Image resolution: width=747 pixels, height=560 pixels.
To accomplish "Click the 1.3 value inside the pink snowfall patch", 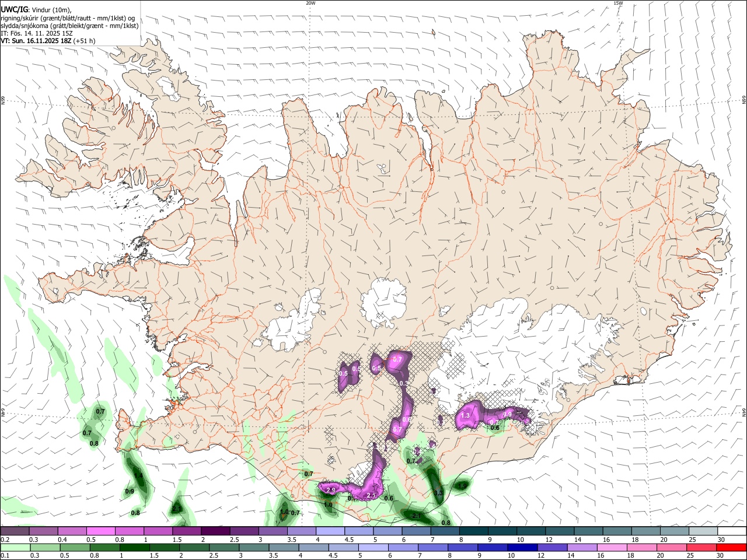I will (x=466, y=415).
